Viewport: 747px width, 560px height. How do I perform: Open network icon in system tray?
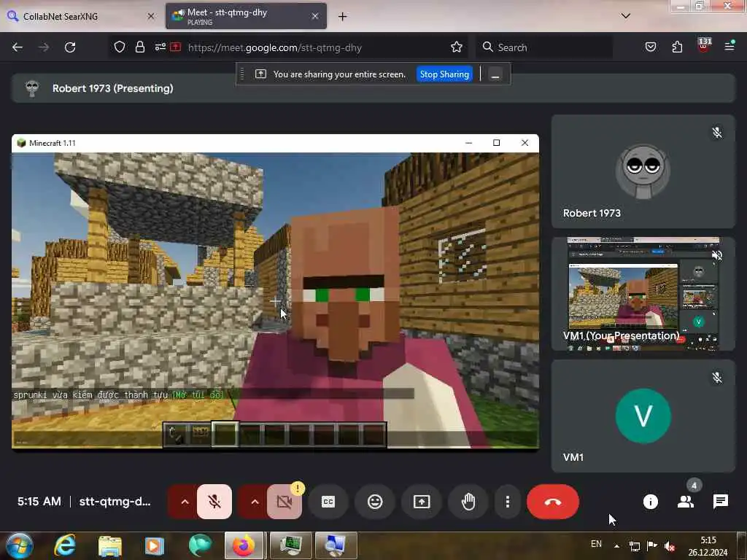(635, 546)
